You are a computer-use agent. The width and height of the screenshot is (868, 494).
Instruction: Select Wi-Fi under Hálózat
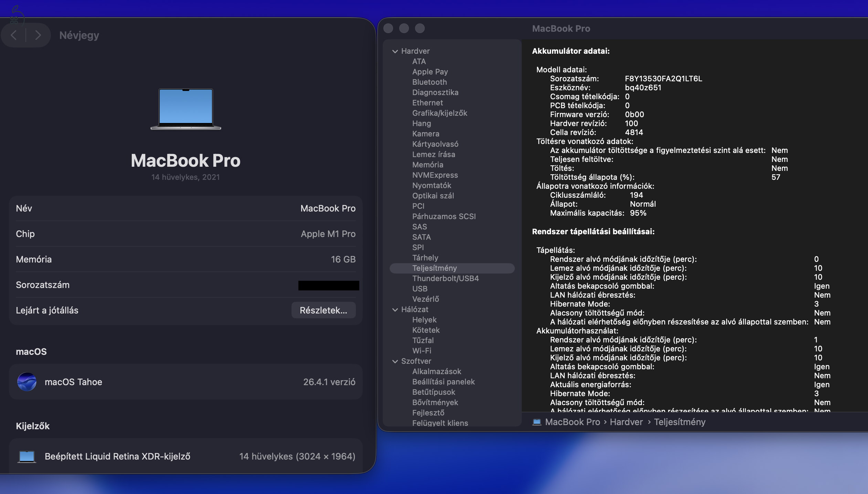[422, 351]
